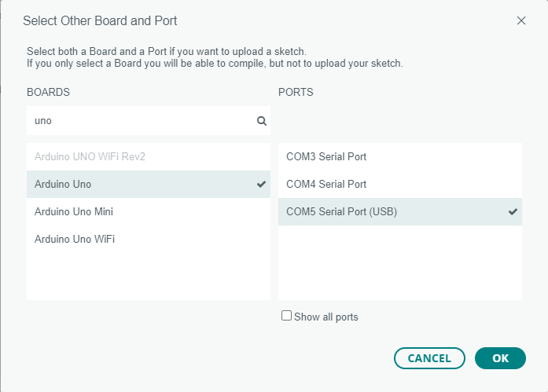Click the upload instructions description text

point(214,57)
